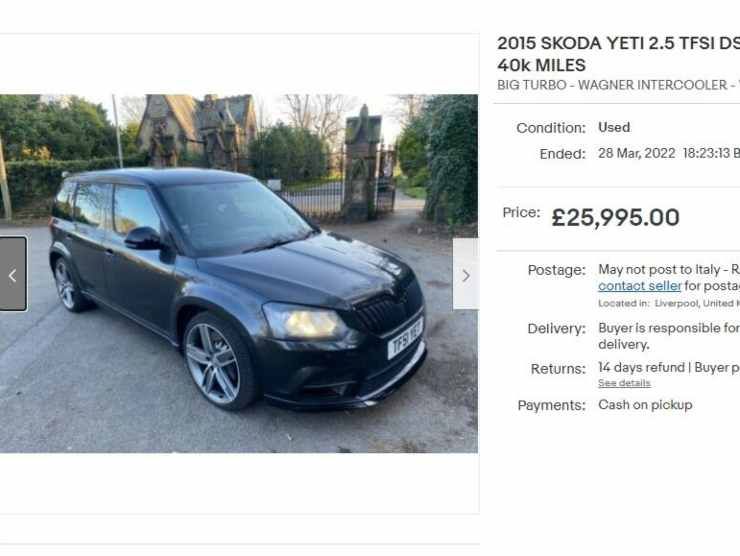The height and width of the screenshot is (556, 740).
Task: Click the Used condition value
Action: click(x=614, y=127)
